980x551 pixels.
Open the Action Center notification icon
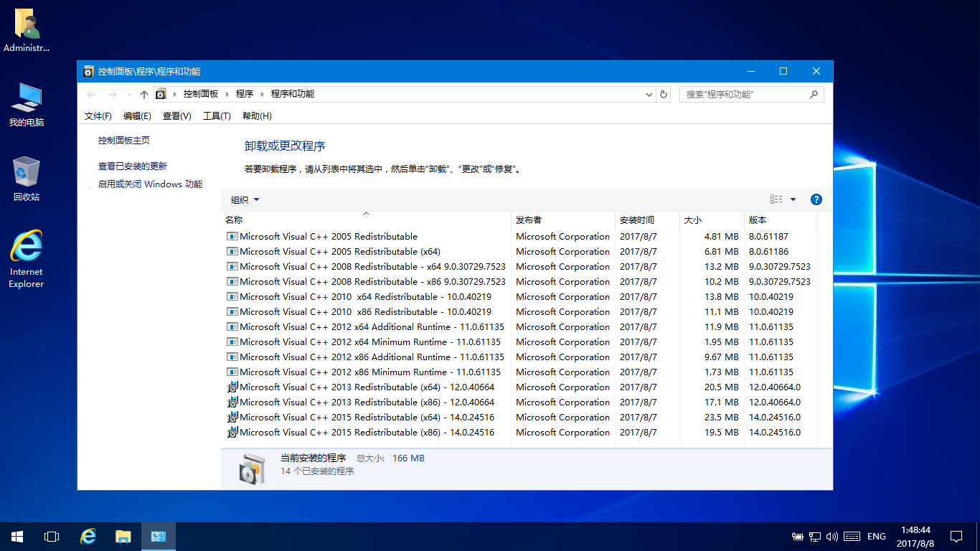coord(956,536)
